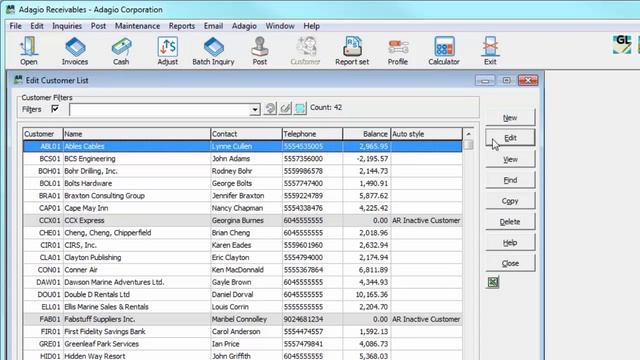Screen dimensions: 640x360
Task: Launch the Calculator tool
Action: tap(444, 51)
